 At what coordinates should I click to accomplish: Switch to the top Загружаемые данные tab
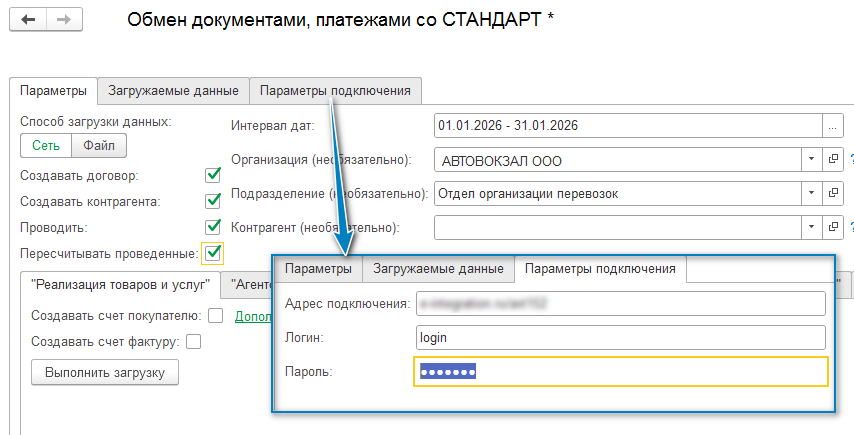[173, 90]
